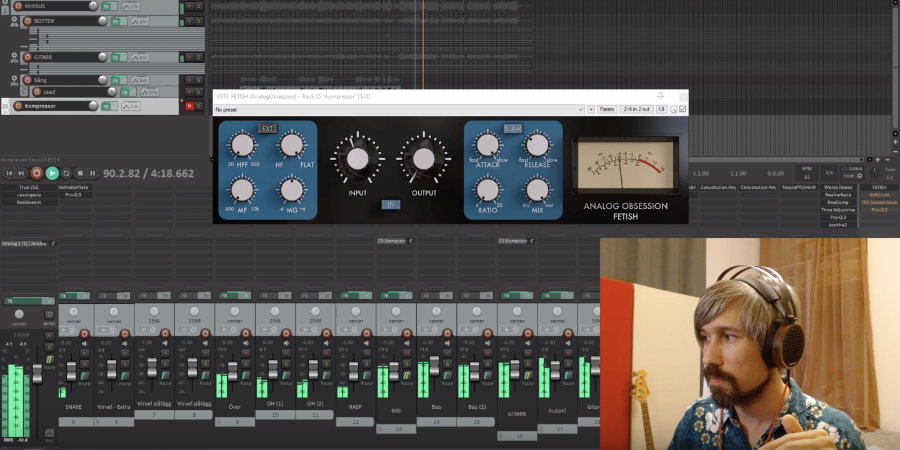
Task: Toggle the EXT sidechain switch in FETISH
Action: pyautogui.click(x=267, y=129)
